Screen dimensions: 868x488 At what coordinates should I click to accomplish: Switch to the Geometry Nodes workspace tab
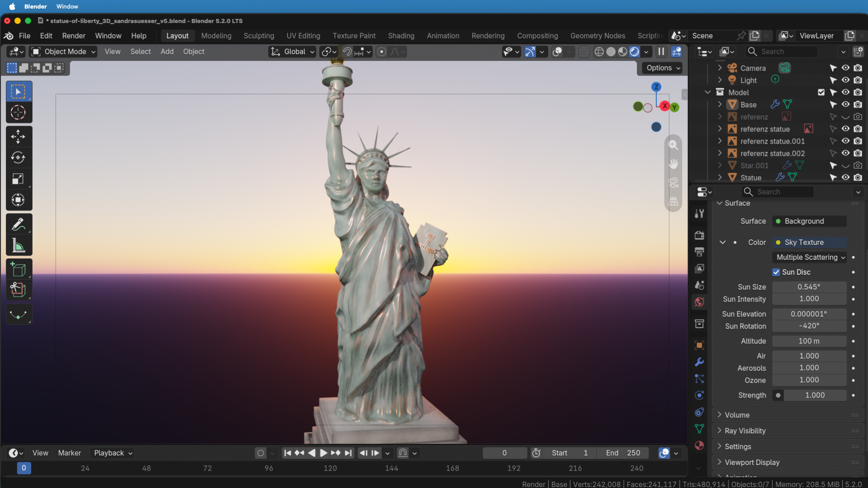tap(598, 36)
